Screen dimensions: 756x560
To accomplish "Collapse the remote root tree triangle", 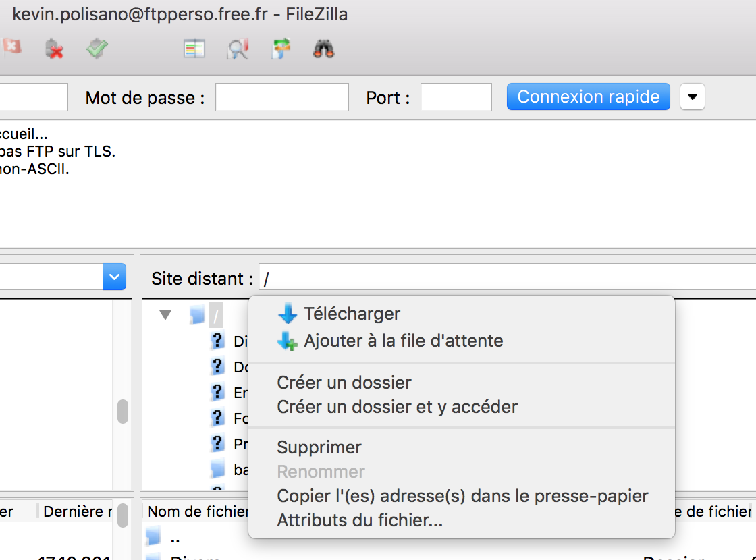I will [165, 315].
